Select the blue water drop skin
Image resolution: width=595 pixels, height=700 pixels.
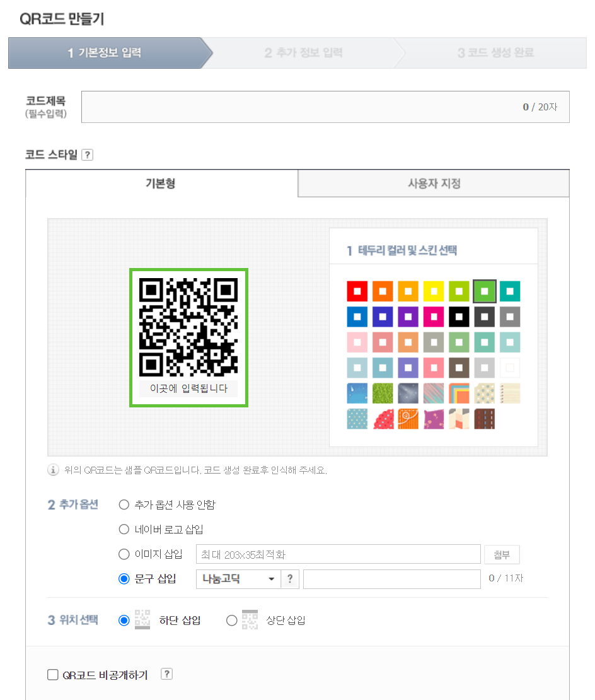357,394
